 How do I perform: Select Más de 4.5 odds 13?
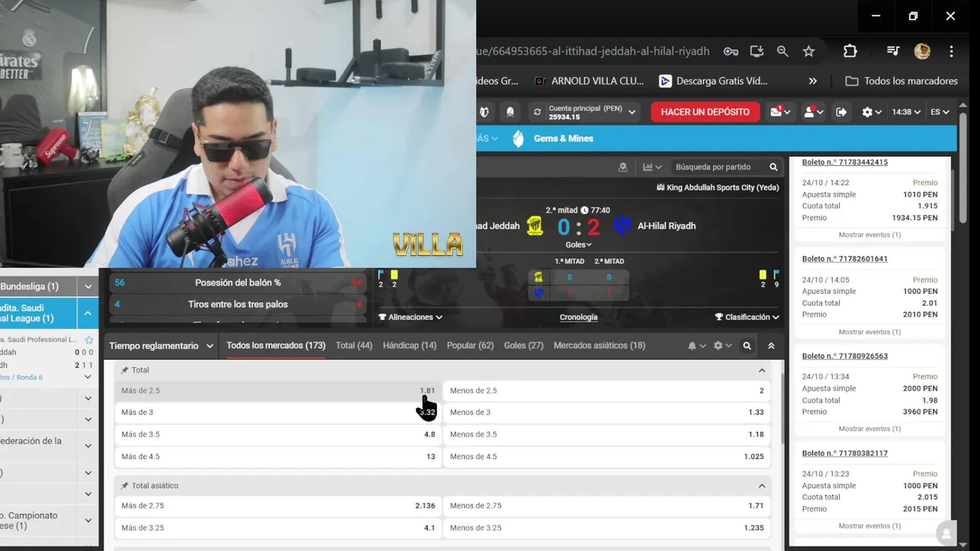[278, 457]
